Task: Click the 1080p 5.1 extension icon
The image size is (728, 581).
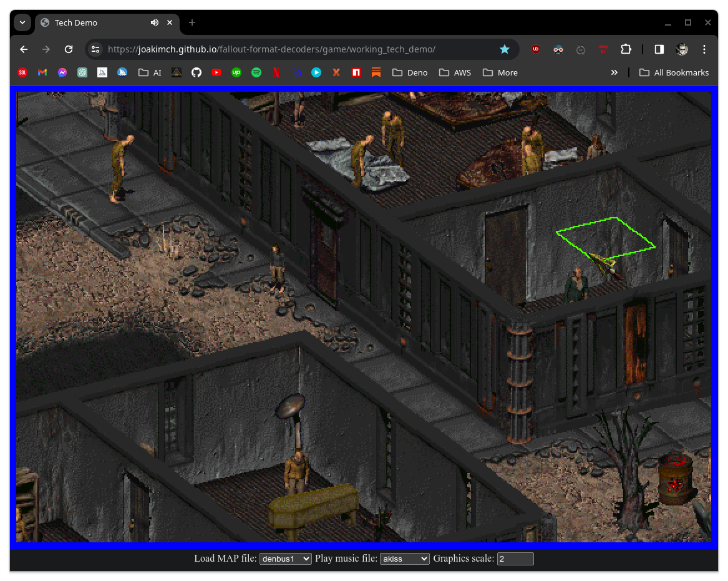Action: [603, 49]
